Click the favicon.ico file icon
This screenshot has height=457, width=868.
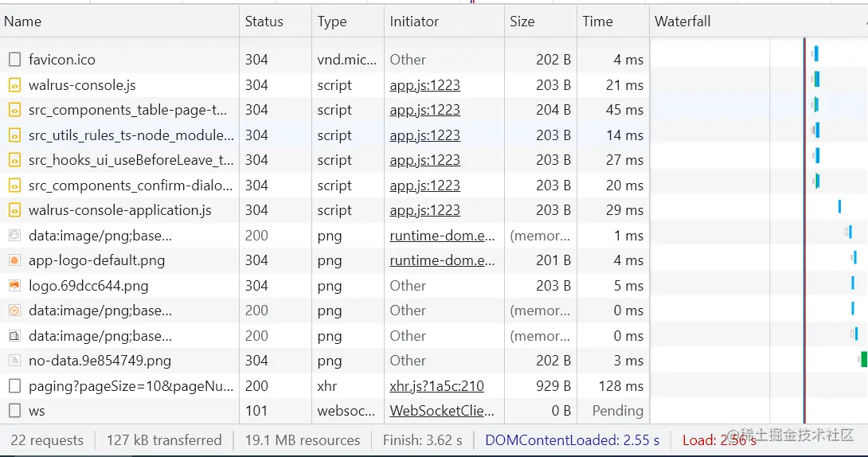15,59
